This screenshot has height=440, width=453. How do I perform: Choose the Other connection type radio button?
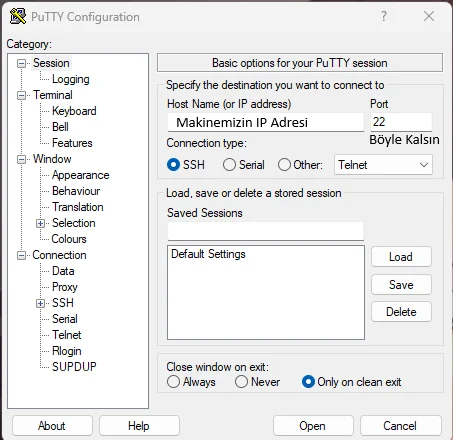click(284, 165)
